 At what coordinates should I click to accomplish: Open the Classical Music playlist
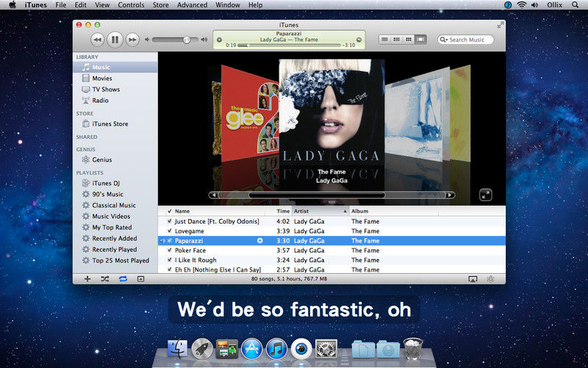[x=115, y=205]
